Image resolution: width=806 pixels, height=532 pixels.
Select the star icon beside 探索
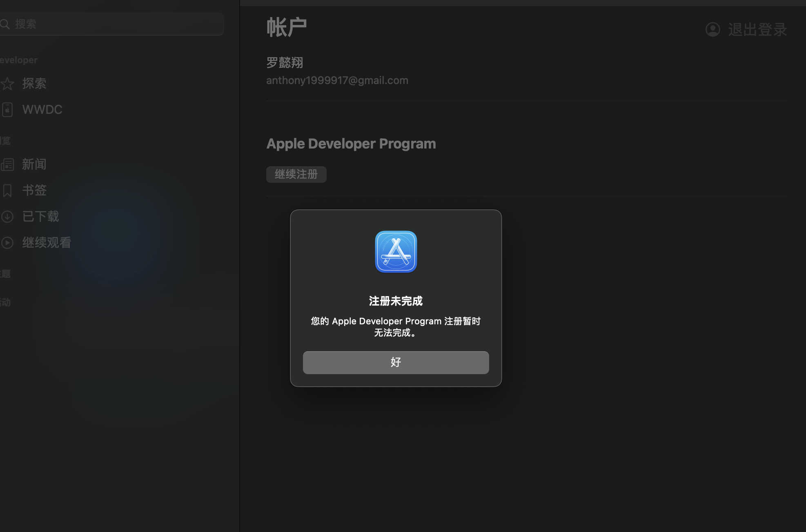tap(8, 83)
